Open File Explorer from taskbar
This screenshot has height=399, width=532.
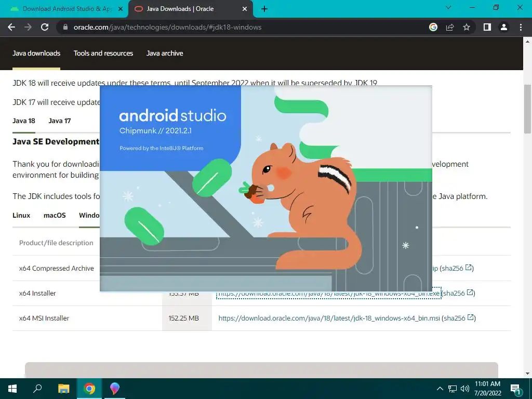coord(63,389)
